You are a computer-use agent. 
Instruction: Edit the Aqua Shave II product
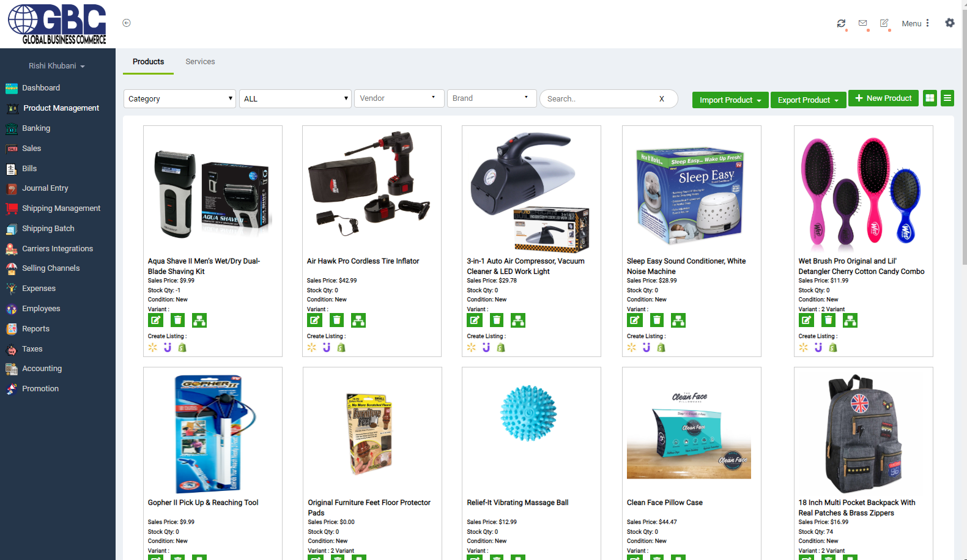[155, 320]
